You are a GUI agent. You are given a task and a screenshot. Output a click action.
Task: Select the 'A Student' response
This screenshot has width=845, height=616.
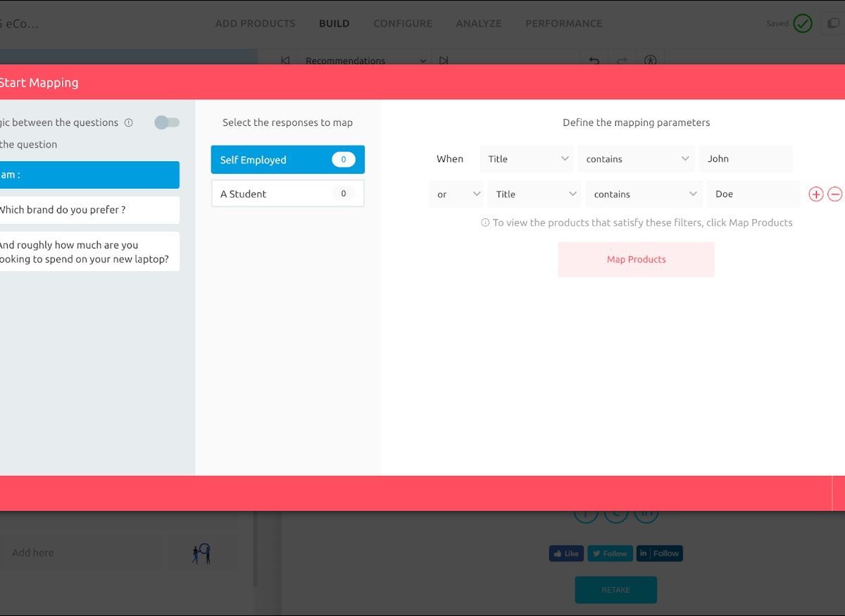(x=287, y=194)
